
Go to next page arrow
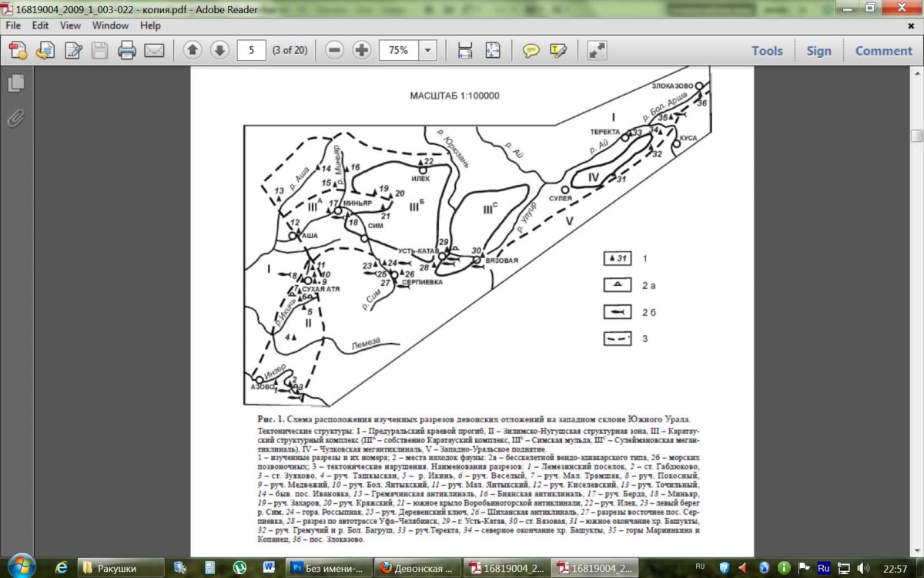219,51
